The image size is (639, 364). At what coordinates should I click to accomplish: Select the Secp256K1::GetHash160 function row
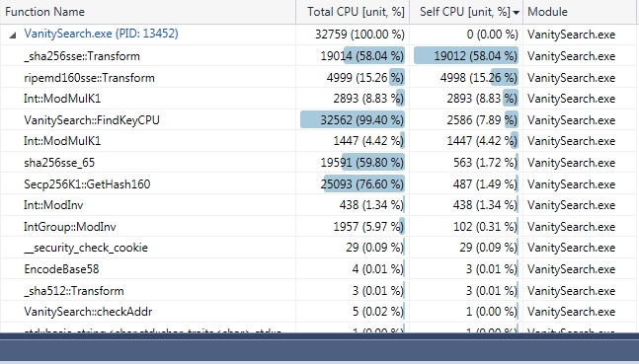(x=320, y=184)
